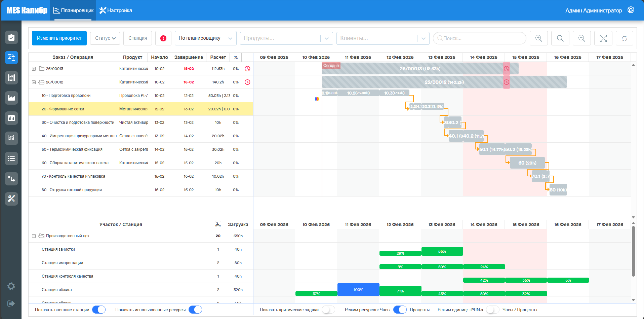Click the fit-to-screen expand arrows icon
This screenshot has height=319, width=644.
click(603, 38)
